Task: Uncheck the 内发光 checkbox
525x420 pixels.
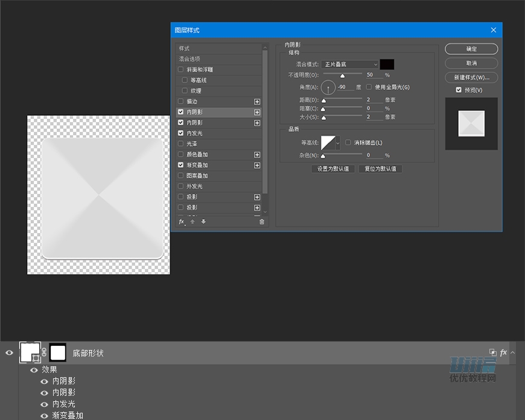Action: pos(181,133)
